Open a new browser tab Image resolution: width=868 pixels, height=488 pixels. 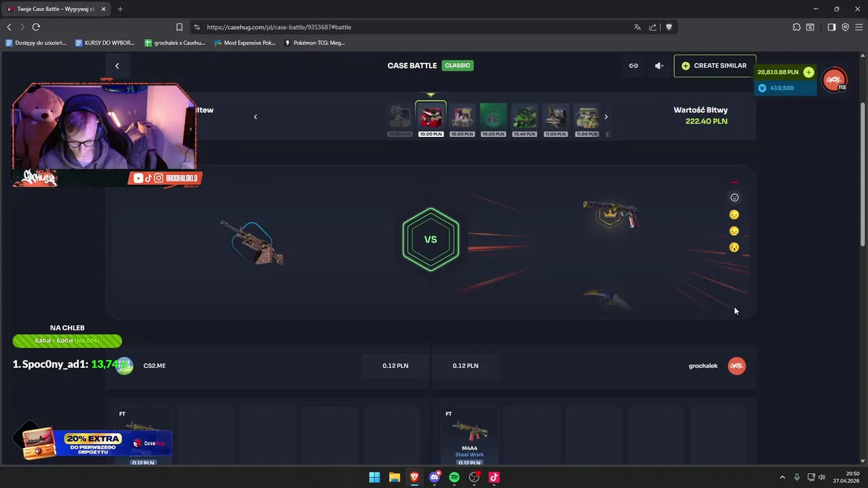pyautogui.click(x=120, y=9)
